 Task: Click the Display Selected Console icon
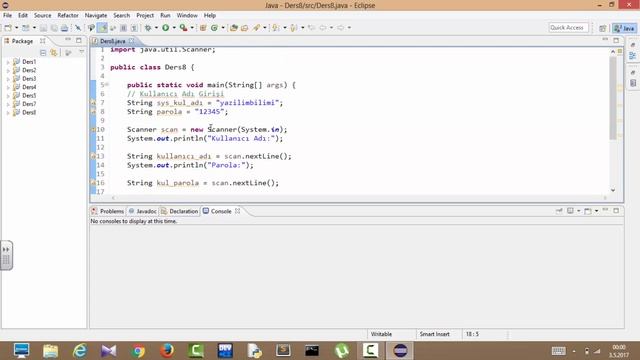(570, 211)
